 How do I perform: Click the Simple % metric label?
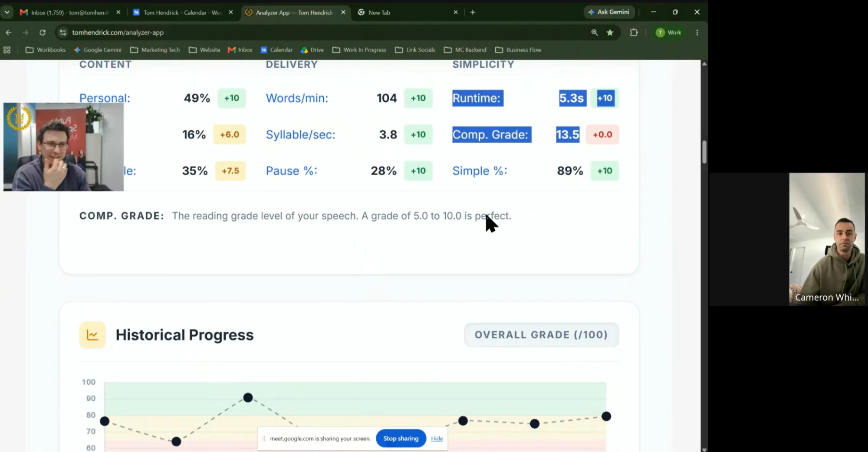pyautogui.click(x=480, y=171)
